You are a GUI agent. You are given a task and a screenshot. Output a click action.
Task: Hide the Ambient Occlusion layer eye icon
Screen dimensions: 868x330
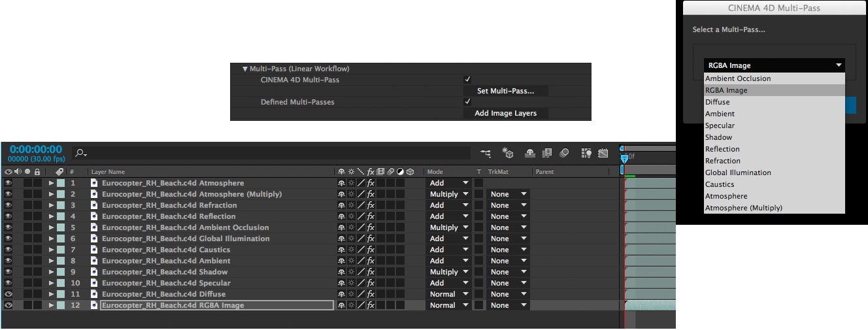8,227
